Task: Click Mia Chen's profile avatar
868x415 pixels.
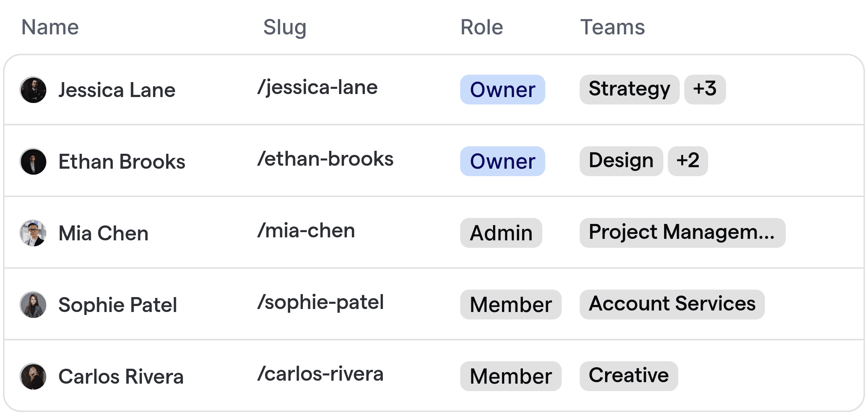Action: click(33, 233)
